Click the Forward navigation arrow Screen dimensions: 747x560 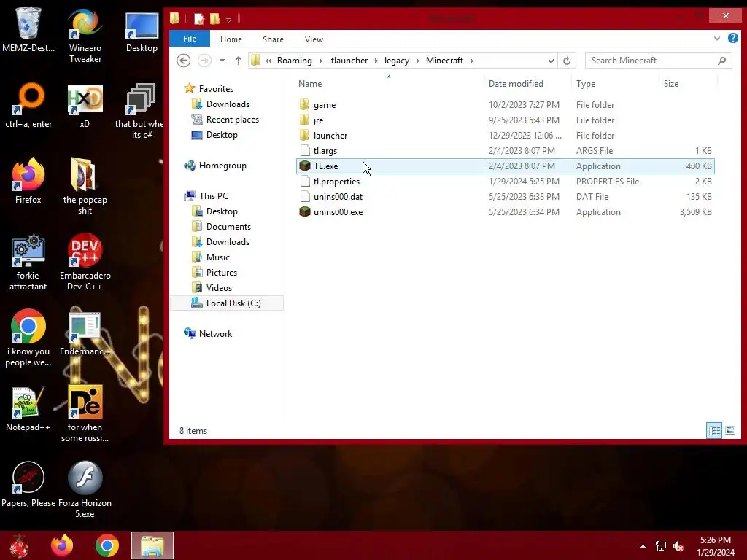point(204,61)
